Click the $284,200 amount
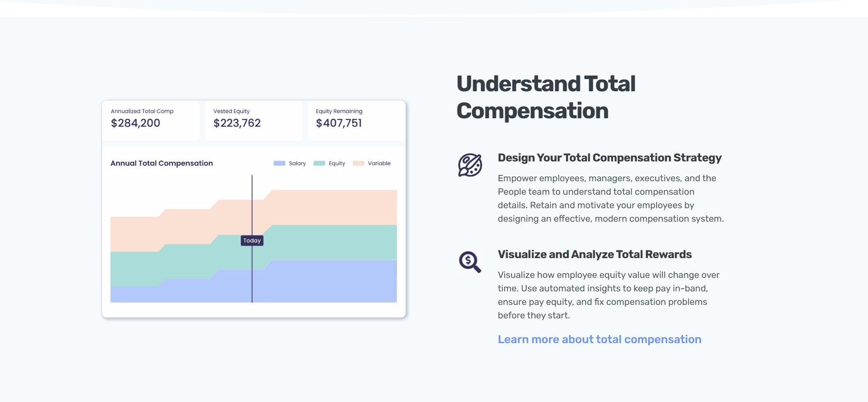 (135, 123)
